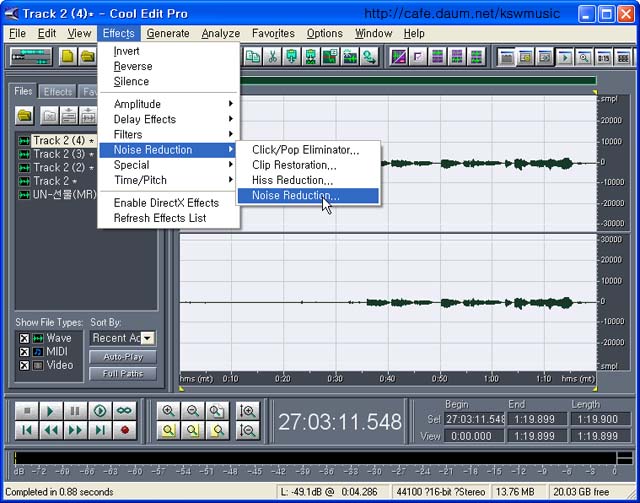
Task: Click the Play transport button
Action: tap(51, 411)
